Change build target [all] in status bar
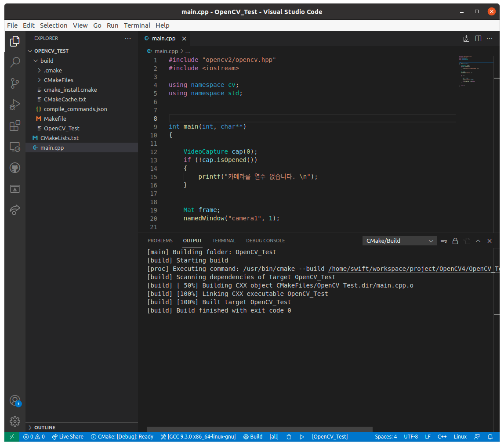 pyautogui.click(x=274, y=437)
